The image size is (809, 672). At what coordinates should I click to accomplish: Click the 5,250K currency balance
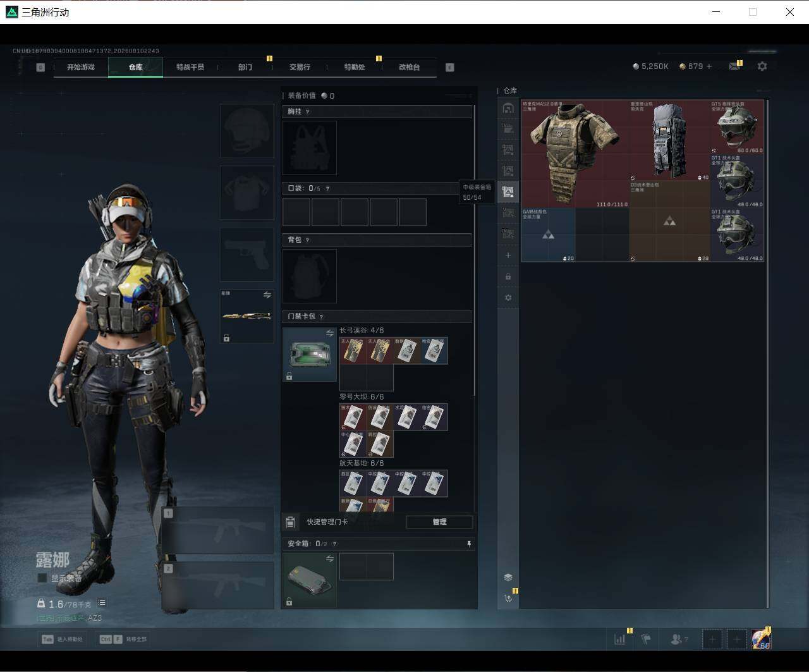650,66
